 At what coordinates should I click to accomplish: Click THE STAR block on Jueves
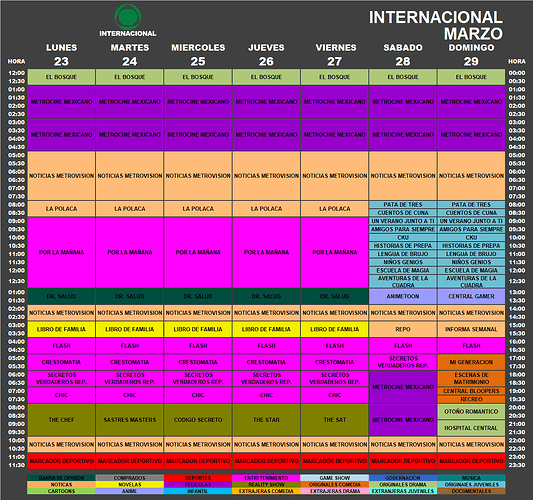(x=266, y=420)
